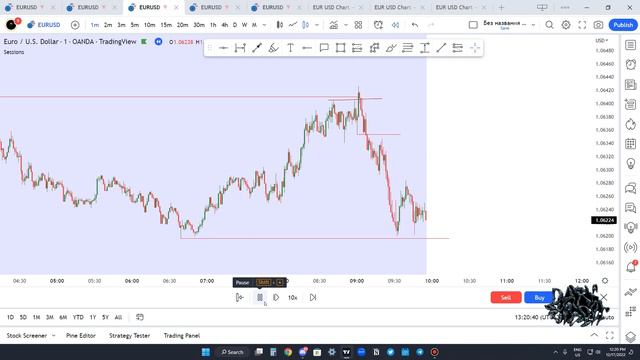Screen dimensions: 640x360
Task: Open the Watchlist panel icon
Action: [630, 45]
